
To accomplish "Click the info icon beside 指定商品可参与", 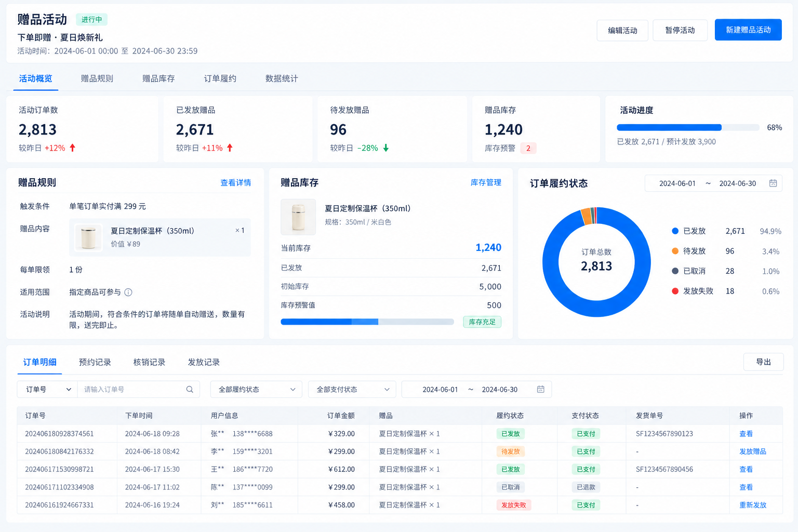I will (x=128, y=292).
